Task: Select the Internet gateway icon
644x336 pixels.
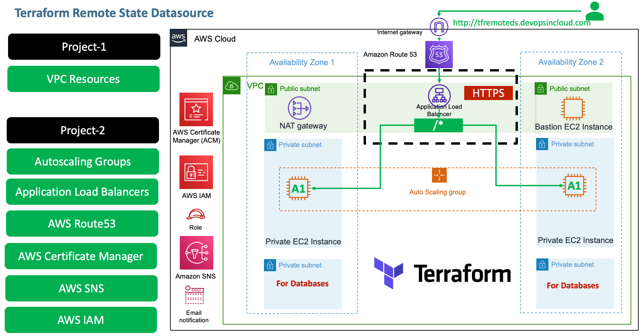Action: (439, 27)
